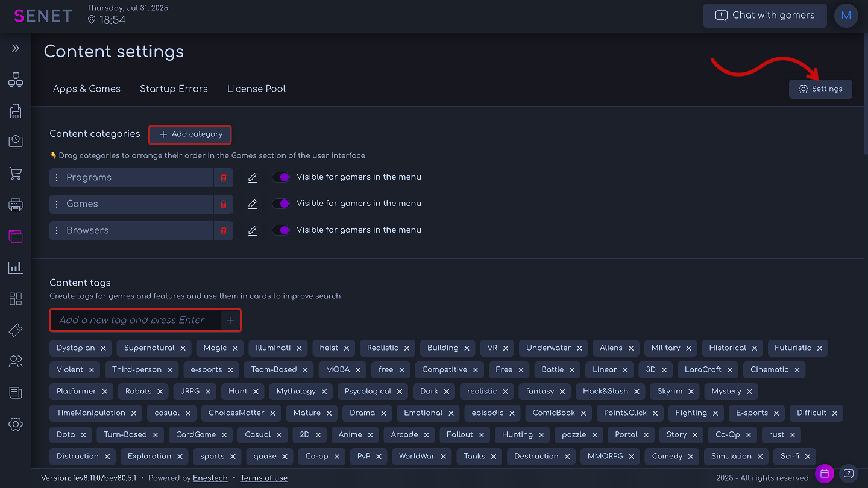Open the user profile M avatar menu
This screenshot has width=868, height=488.
846,16
